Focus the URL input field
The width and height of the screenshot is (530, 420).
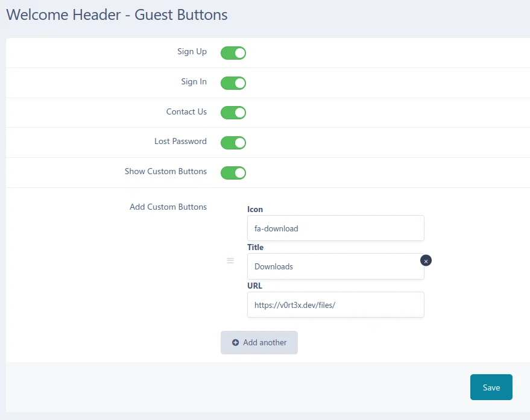[335, 305]
